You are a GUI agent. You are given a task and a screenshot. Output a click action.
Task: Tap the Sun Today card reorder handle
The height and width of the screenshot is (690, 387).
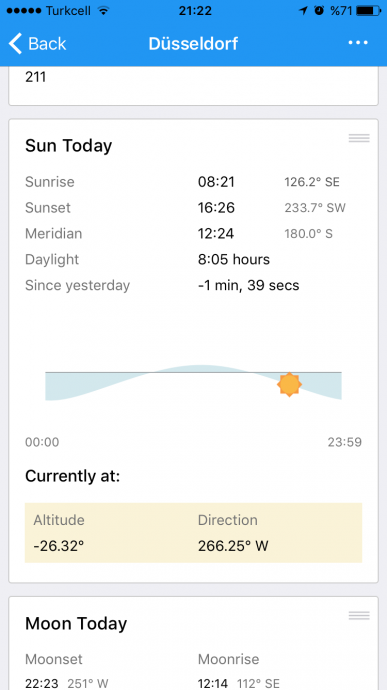[x=359, y=138]
